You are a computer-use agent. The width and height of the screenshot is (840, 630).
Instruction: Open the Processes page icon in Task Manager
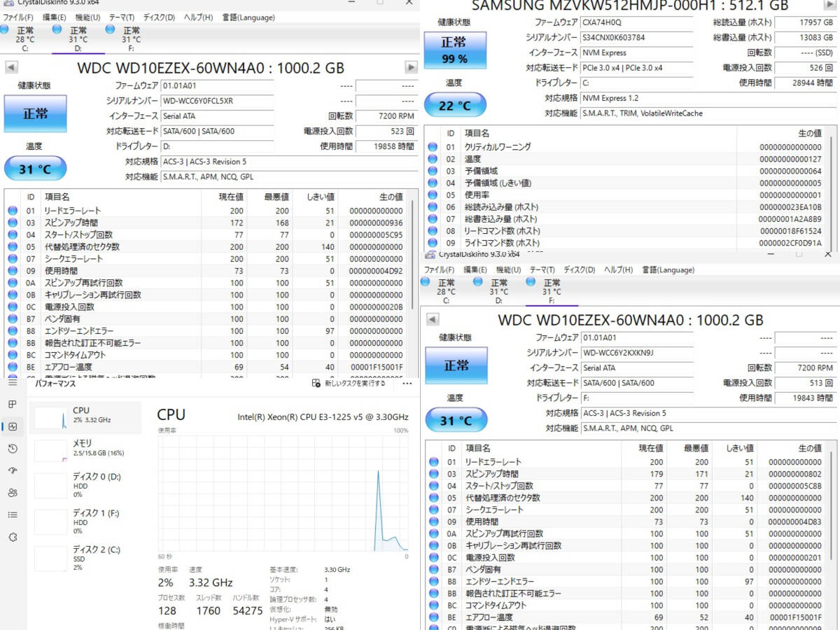pyautogui.click(x=12, y=405)
